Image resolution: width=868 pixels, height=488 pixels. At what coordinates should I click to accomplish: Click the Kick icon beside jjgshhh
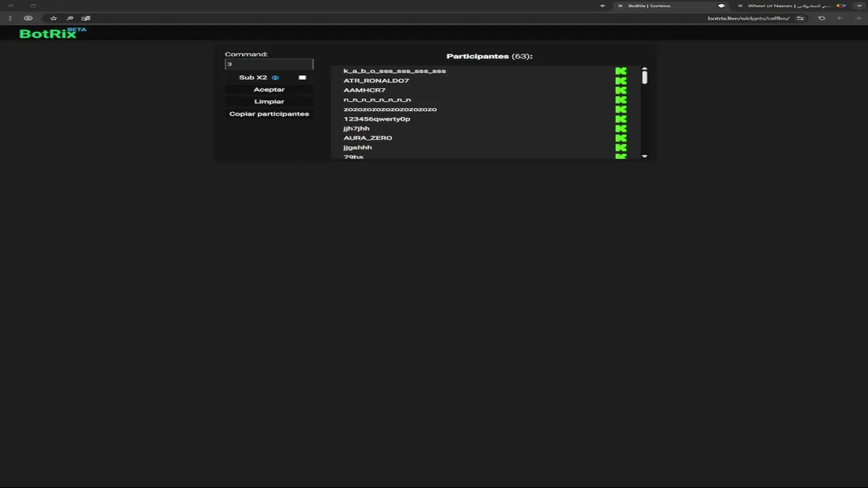620,147
